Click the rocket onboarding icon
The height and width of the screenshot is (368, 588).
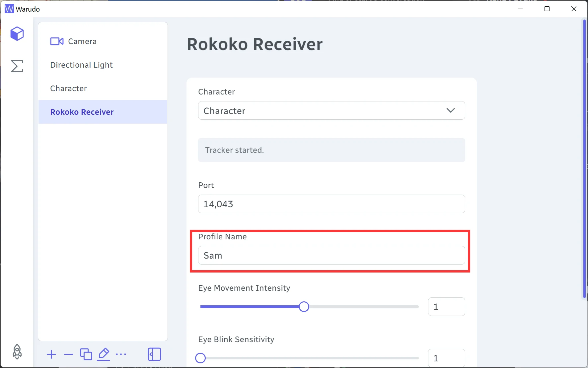coord(17,352)
